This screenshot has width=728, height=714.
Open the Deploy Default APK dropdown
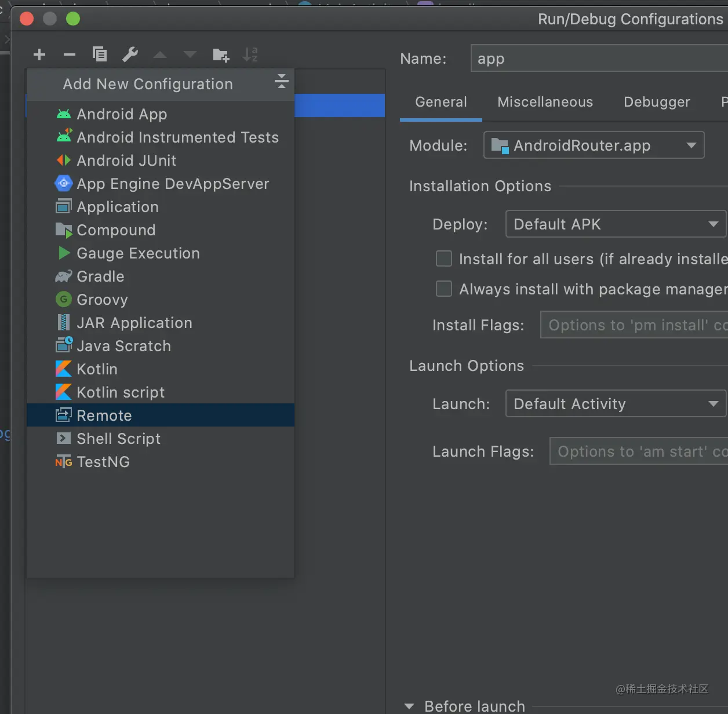click(616, 224)
